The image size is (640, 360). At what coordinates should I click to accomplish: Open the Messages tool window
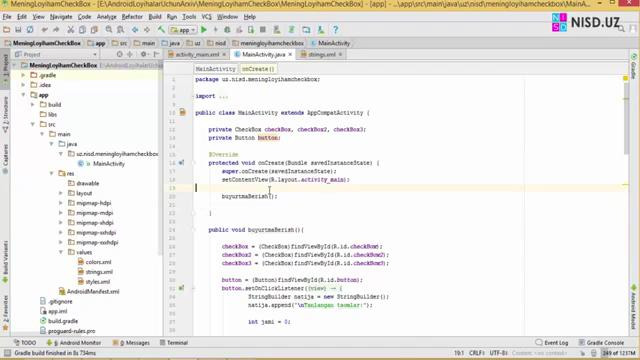131,343
